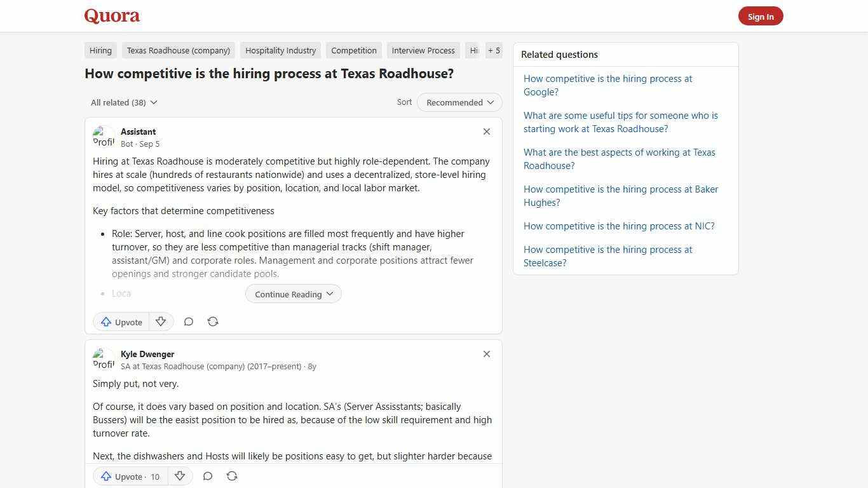Dismiss Kyle Dwenger's answer
868x488 pixels.
(x=487, y=354)
